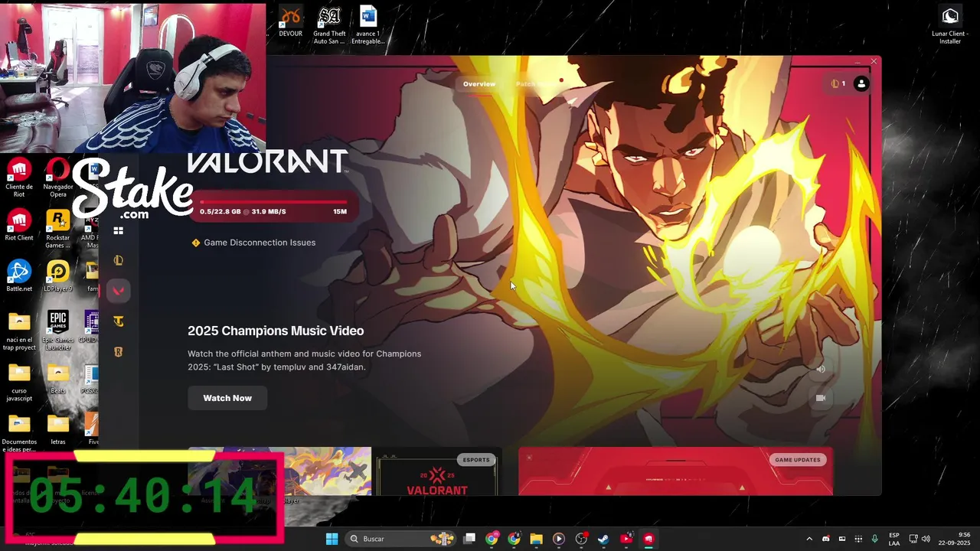Switch to Riot Client taskbar icon
The height and width of the screenshot is (551, 980).
[x=648, y=539]
